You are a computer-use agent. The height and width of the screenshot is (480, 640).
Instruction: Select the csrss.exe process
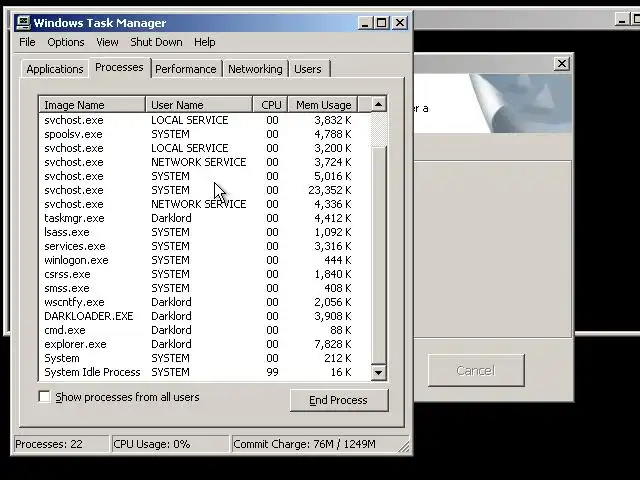coord(205,274)
